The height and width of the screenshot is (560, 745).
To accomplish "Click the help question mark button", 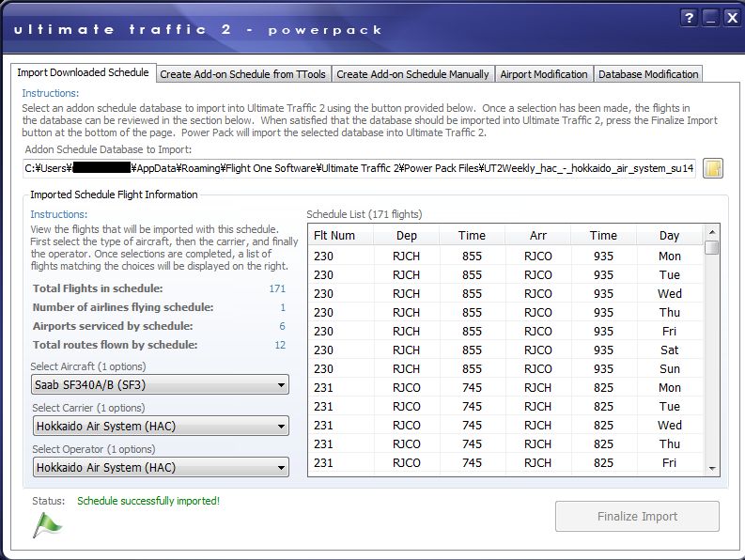I will [689, 18].
